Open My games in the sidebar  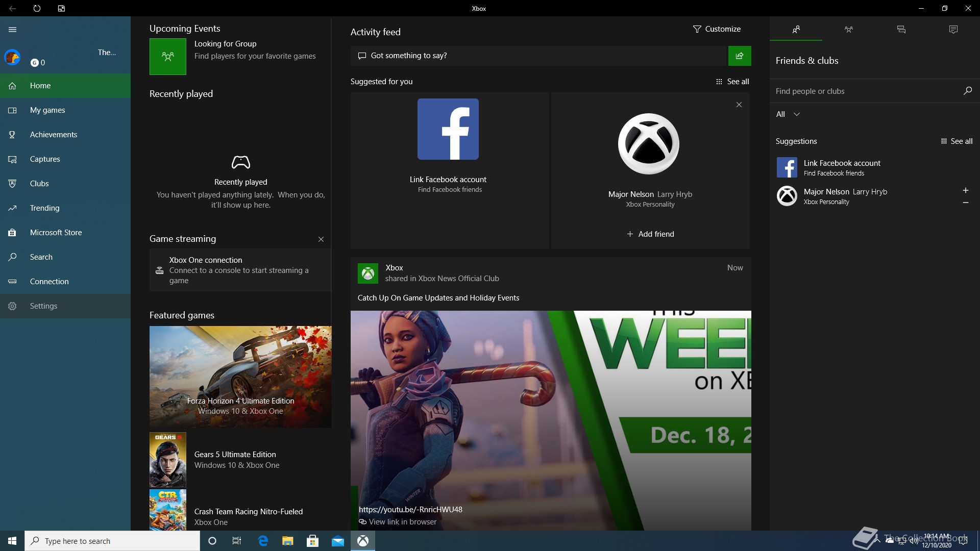tap(65, 110)
